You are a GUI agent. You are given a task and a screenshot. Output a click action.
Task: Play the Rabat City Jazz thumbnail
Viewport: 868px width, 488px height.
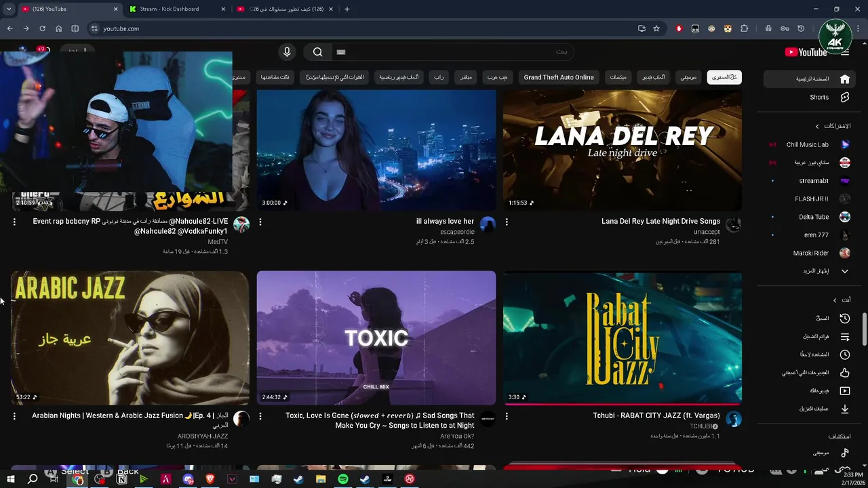623,338
